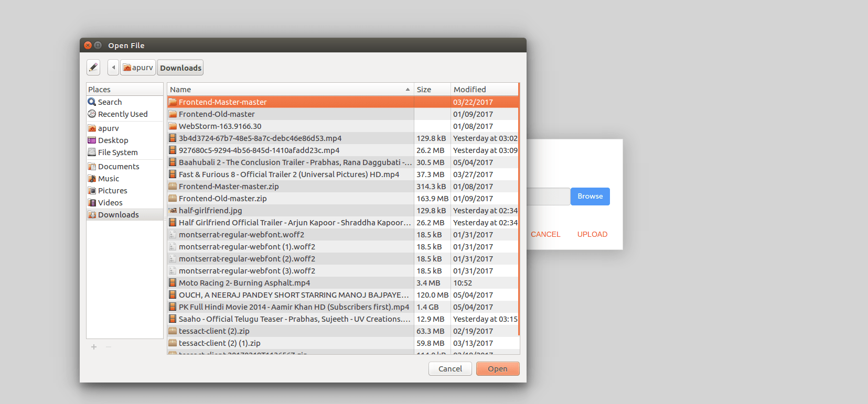Click the pencil icon to type a location

tap(93, 68)
